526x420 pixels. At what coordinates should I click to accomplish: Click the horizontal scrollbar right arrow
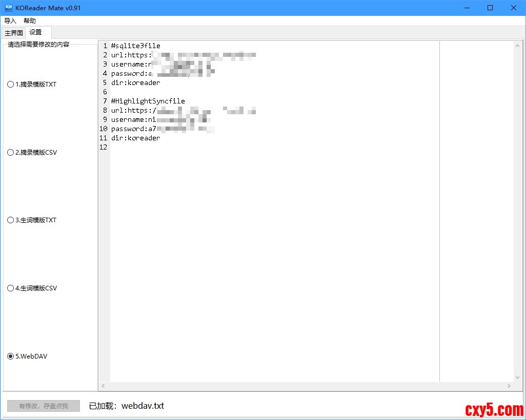[509, 386]
